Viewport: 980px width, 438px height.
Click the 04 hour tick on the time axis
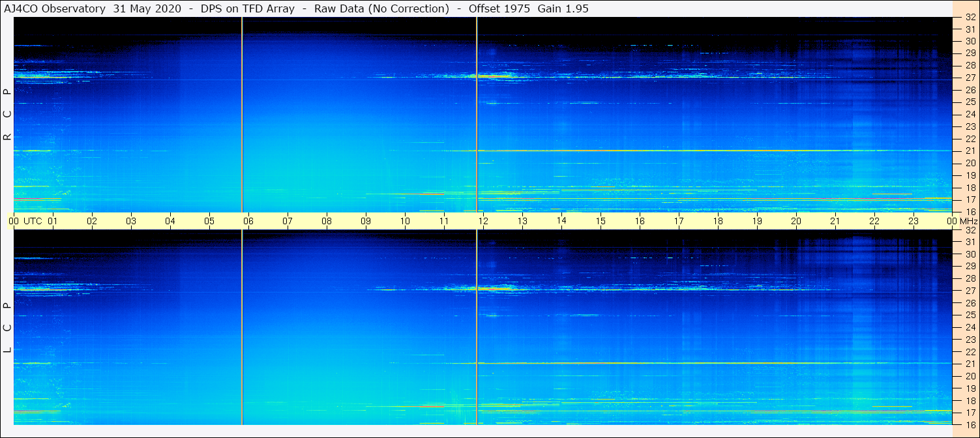(x=170, y=222)
